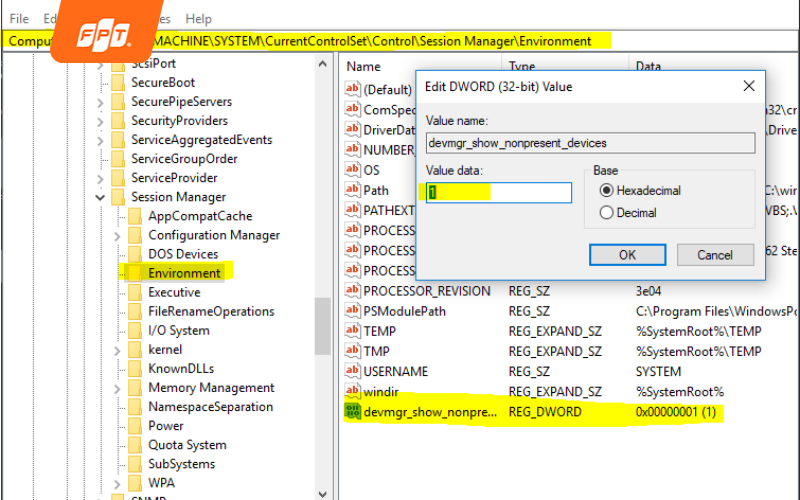Click the PSModulePath value icon
The image size is (800, 500).
coord(352,311)
